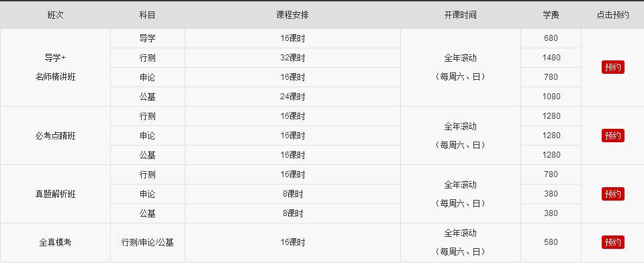Click the 1480 tuition fee cell
644x263 pixels.
(551, 58)
